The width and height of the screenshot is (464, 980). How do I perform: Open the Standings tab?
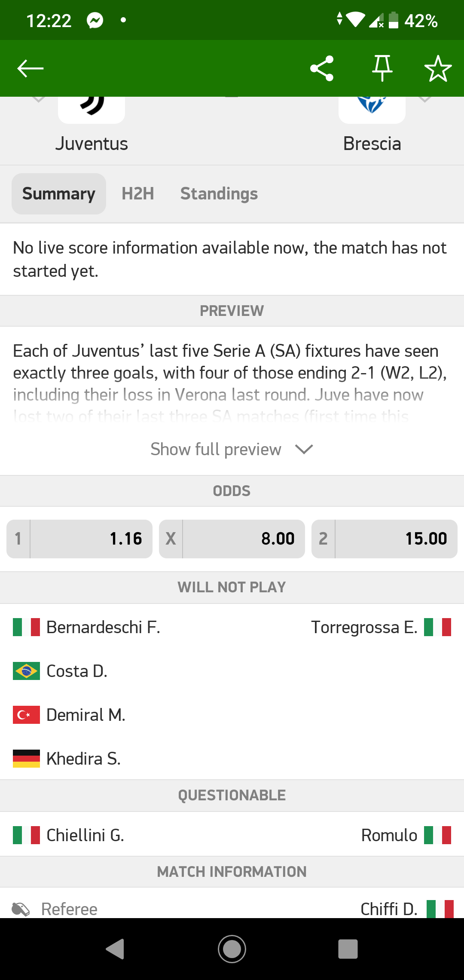click(x=219, y=194)
